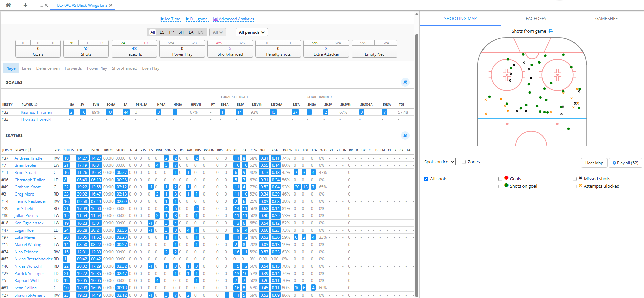Switch to the FACEOFFS tab
This screenshot has width=644, height=298.
pyautogui.click(x=536, y=19)
